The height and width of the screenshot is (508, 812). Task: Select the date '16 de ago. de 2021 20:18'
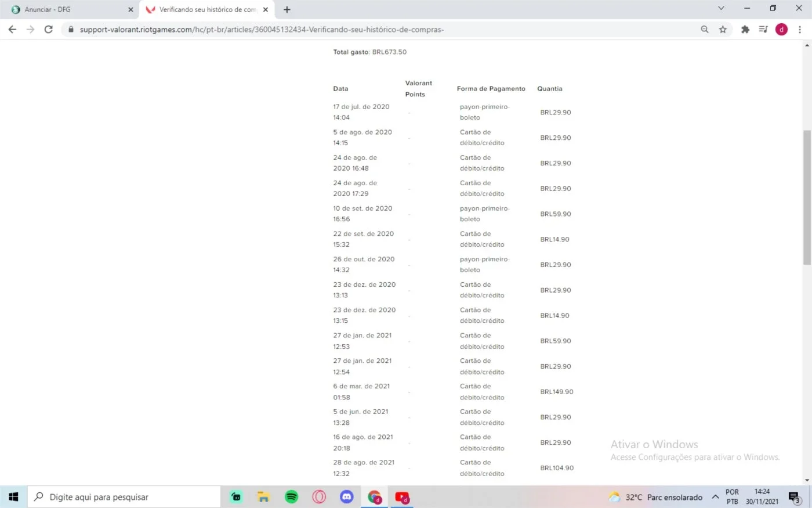coord(362,442)
